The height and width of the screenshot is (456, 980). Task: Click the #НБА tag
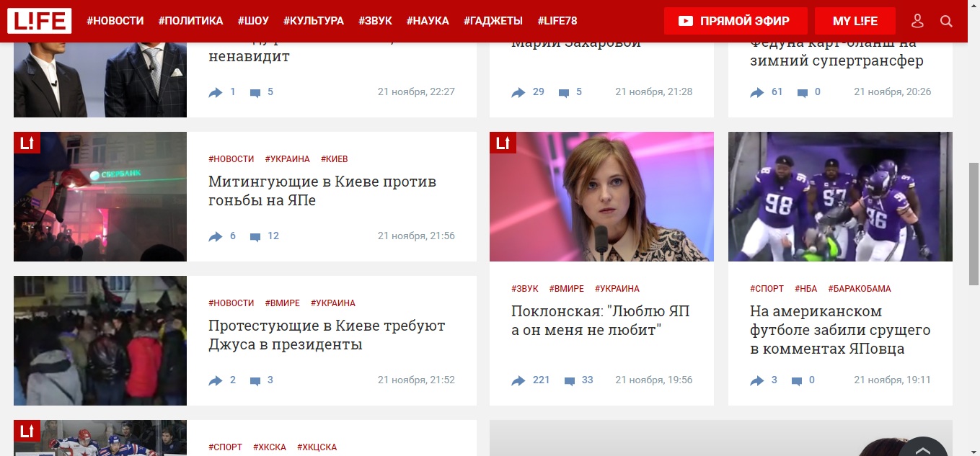pos(805,289)
